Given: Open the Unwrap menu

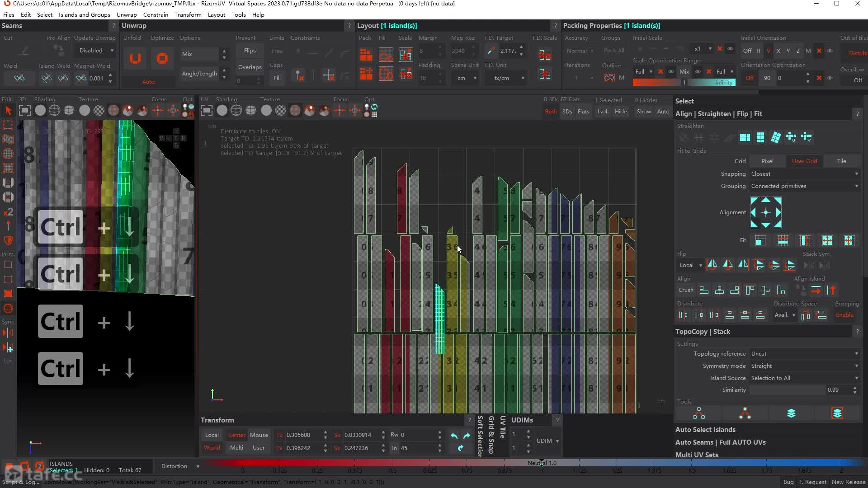Looking at the screenshot, I should 127,14.
